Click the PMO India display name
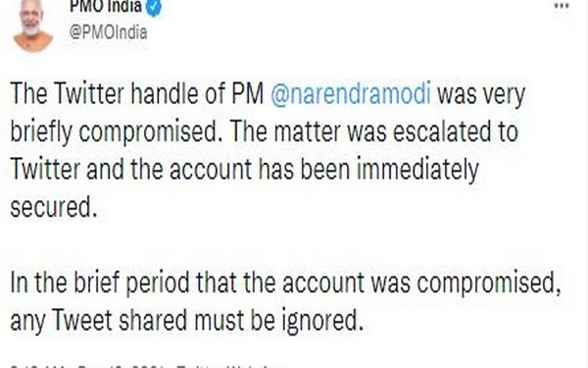 (x=106, y=6)
